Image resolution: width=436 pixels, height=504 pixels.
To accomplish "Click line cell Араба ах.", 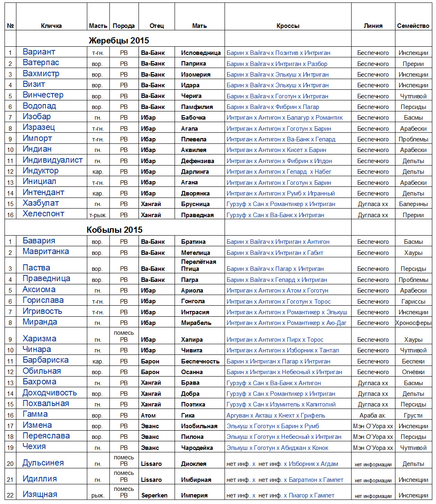I will point(373,415).
